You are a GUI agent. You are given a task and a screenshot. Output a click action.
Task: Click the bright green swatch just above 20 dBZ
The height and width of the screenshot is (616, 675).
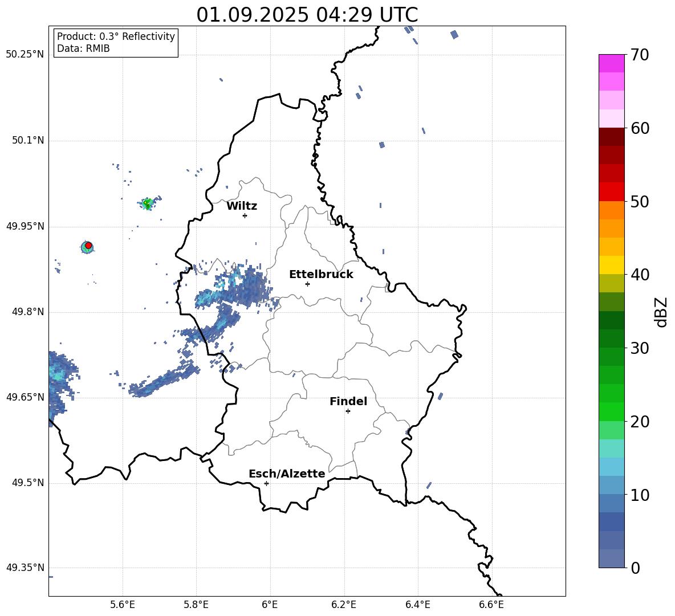[611, 411]
